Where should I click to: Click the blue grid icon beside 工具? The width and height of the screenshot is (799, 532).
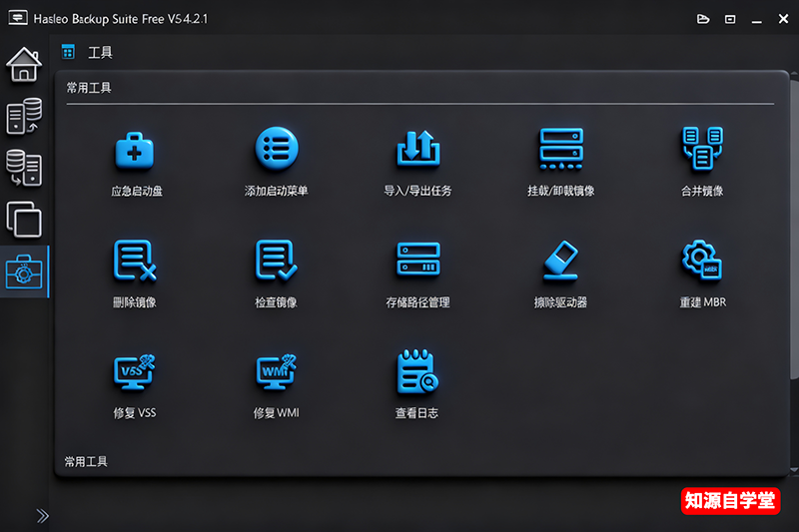68,52
